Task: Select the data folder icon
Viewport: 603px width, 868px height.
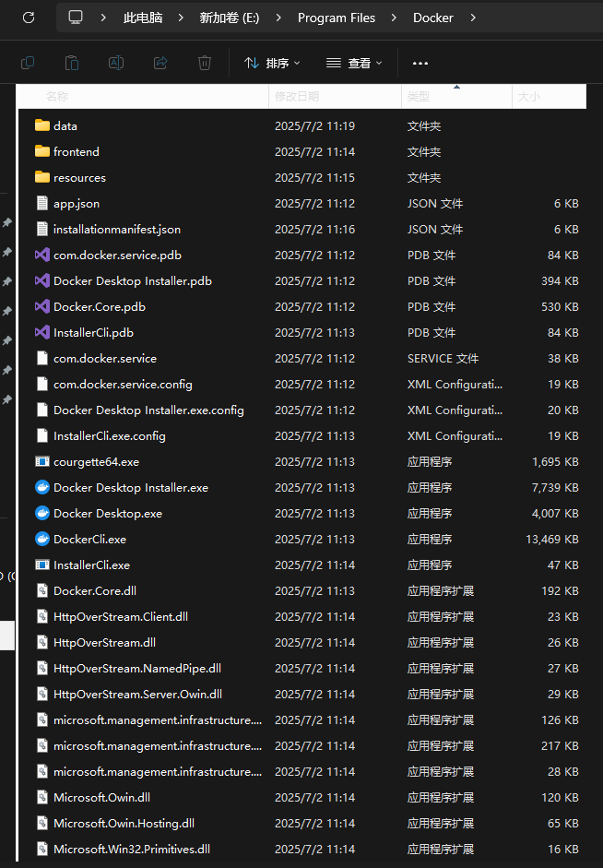Action: 42,125
